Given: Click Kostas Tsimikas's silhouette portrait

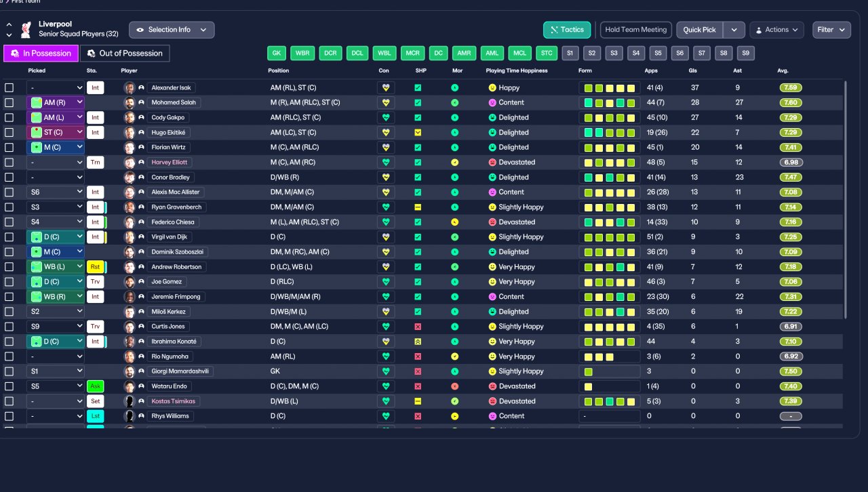Looking at the screenshot, I should pyautogui.click(x=130, y=401).
